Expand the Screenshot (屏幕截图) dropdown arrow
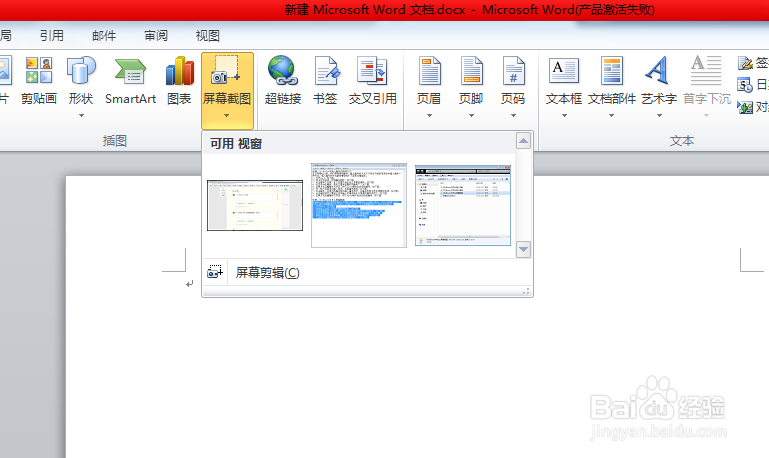The width and height of the screenshot is (769, 458). (227, 116)
